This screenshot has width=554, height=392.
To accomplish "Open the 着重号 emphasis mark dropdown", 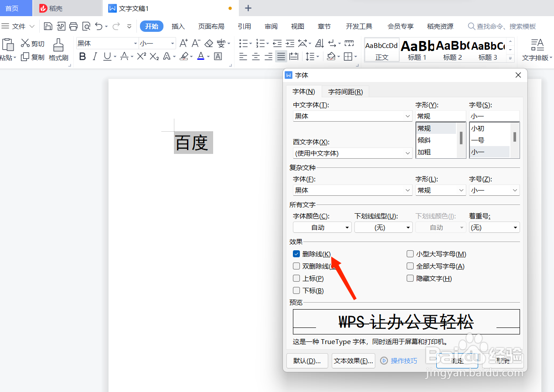I will click(494, 227).
